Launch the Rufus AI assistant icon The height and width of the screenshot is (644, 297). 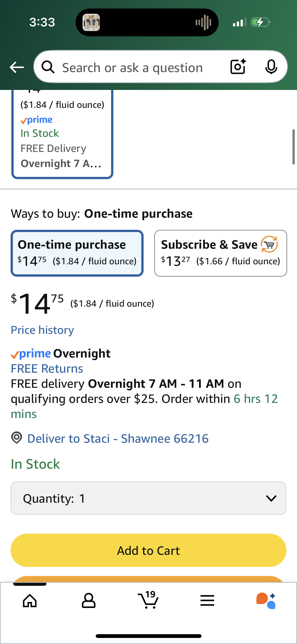click(266, 601)
